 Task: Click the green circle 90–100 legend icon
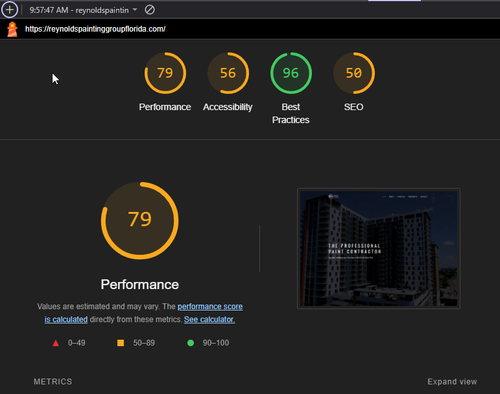coord(191,343)
